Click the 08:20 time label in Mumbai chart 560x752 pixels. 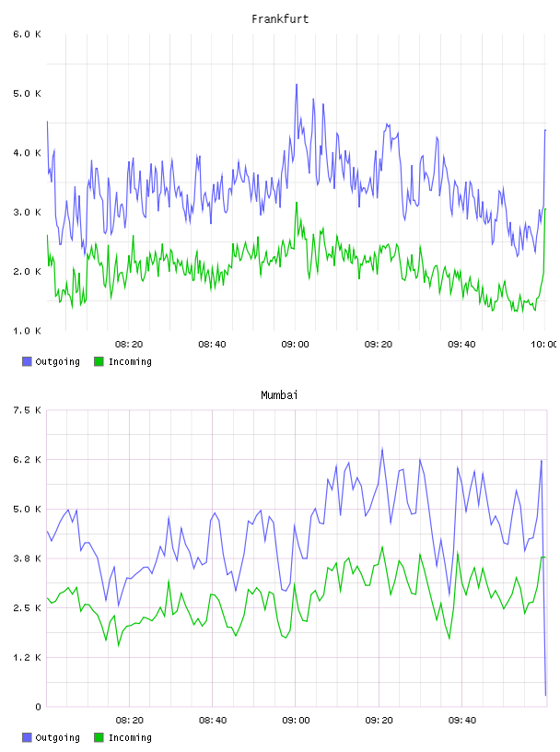click(x=130, y=721)
